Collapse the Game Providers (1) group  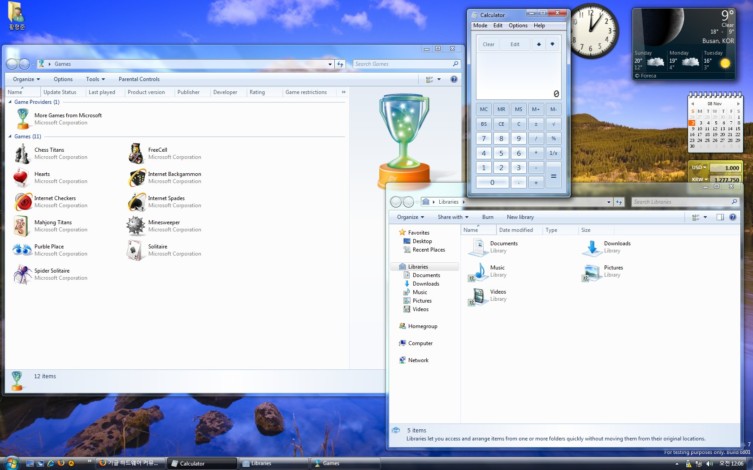(x=11, y=102)
